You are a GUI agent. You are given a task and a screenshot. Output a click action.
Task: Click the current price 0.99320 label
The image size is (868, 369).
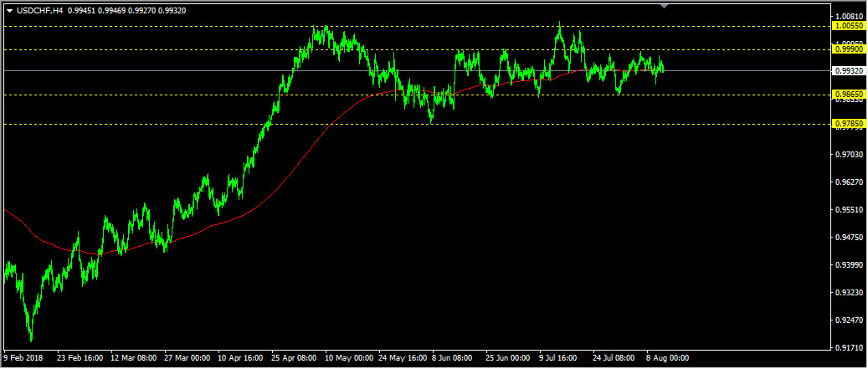click(849, 71)
